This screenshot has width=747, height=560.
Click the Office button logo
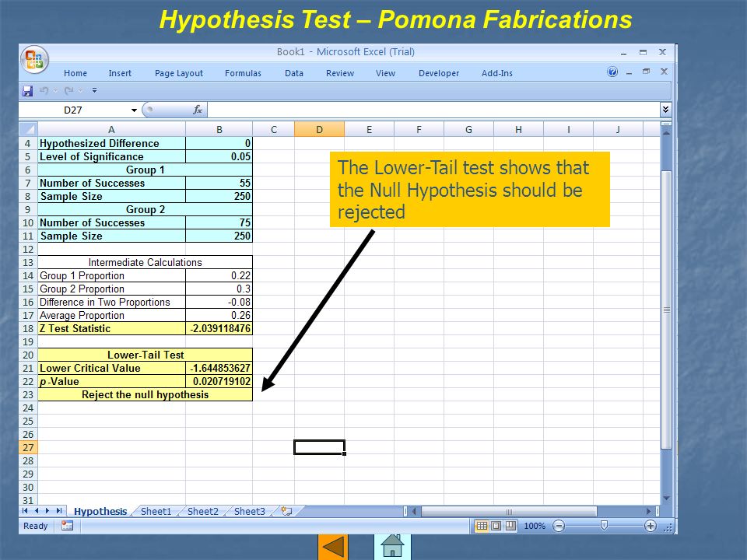tap(34, 60)
